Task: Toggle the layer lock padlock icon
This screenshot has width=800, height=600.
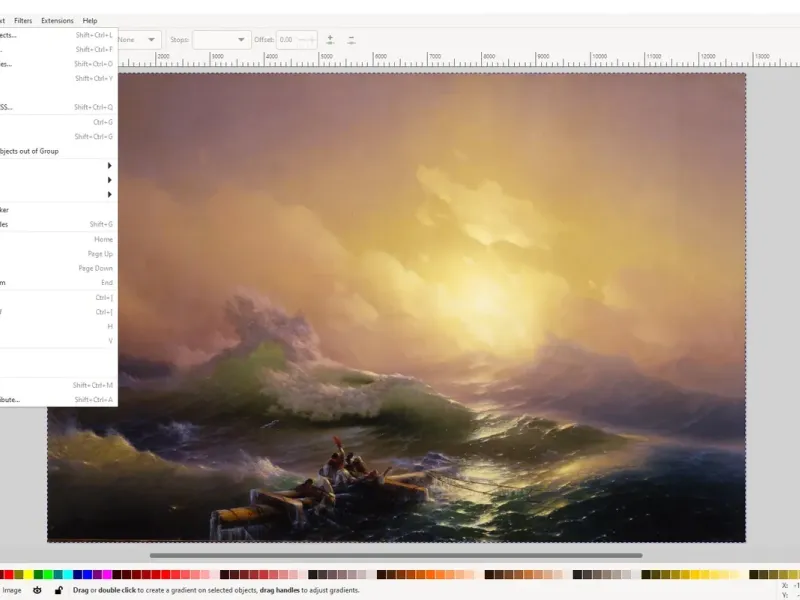Action: click(x=59, y=590)
